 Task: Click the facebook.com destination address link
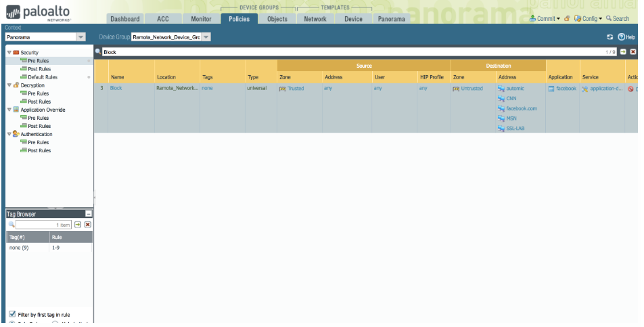[522, 108]
